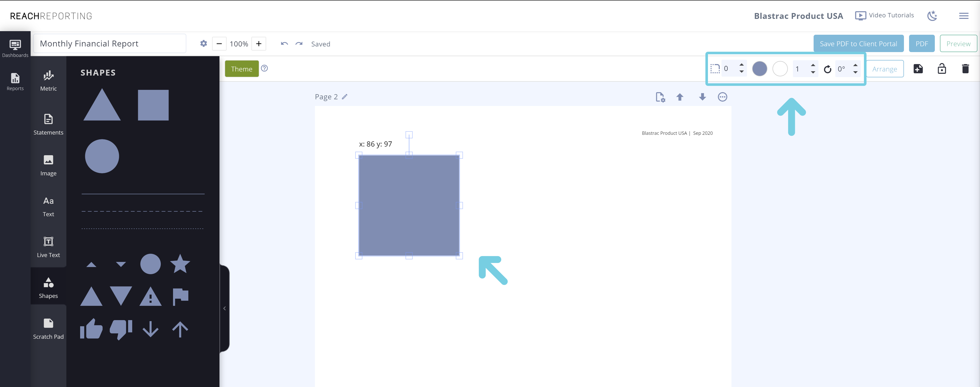980x387 pixels.
Task: Add the down arrow shape
Action: pyautogui.click(x=150, y=329)
